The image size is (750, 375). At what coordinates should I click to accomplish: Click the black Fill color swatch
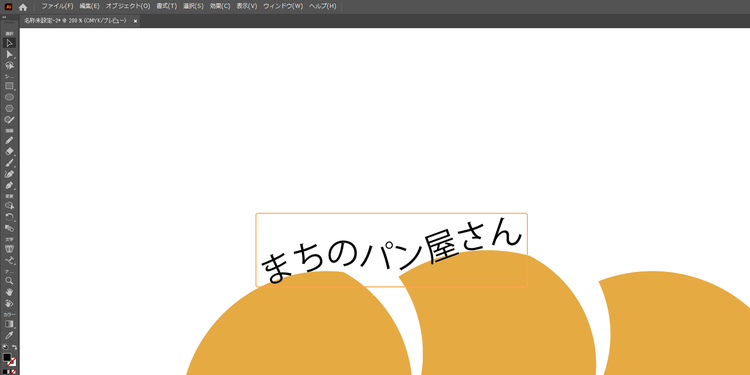pyautogui.click(x=7, y=358)
